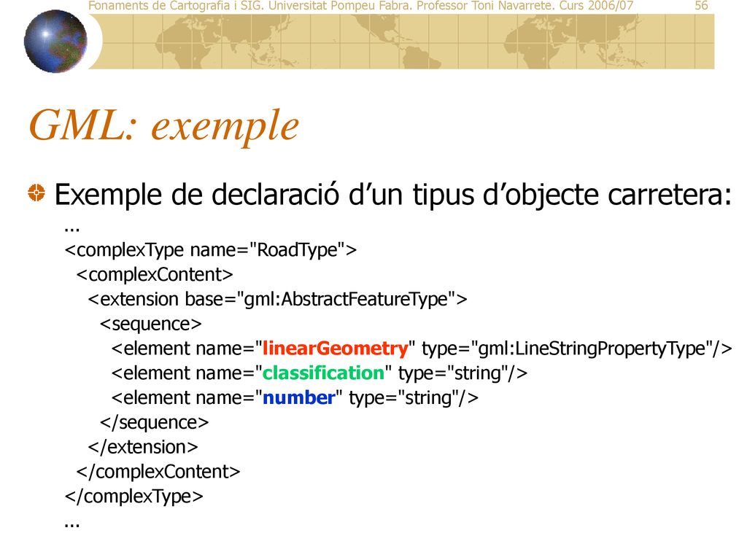747x560 pixels.
Task: Click the red word 'linearGeometry'
Action: coord(336,349)
